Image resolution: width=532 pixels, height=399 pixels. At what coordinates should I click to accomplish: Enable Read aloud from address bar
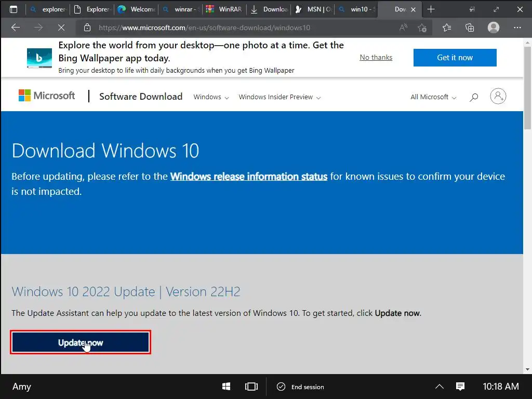tap(403, 28)
